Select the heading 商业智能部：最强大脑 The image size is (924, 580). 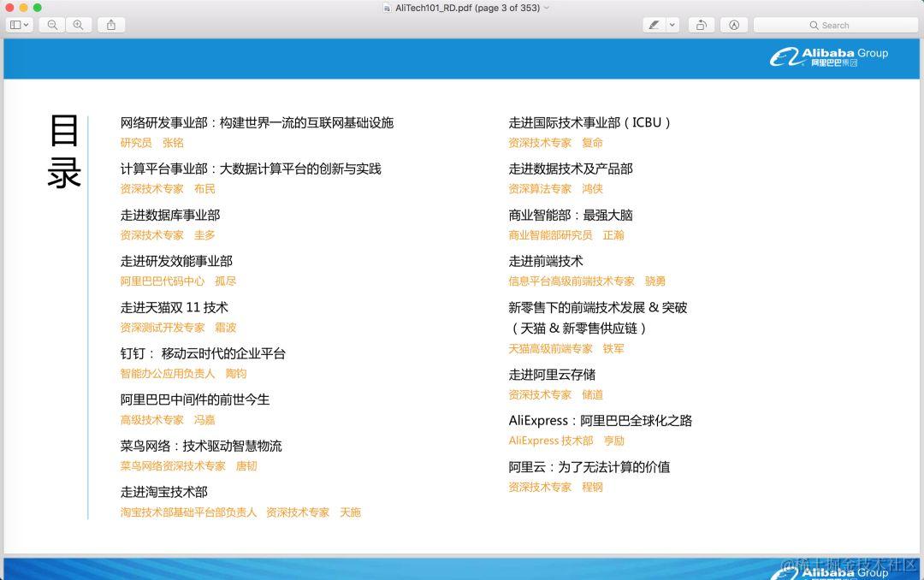[571, 215]
